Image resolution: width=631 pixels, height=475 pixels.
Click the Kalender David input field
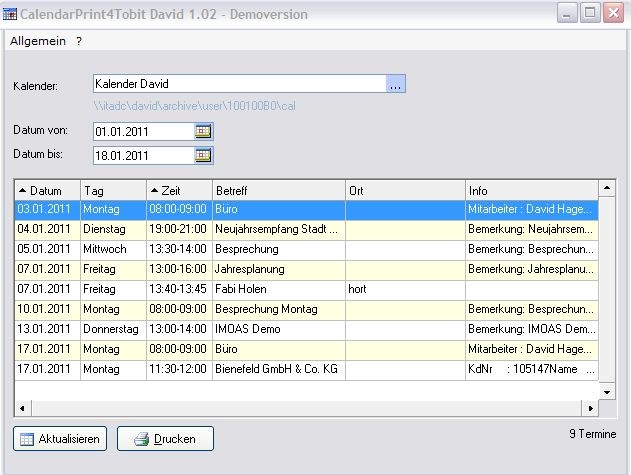click(239, 84)
